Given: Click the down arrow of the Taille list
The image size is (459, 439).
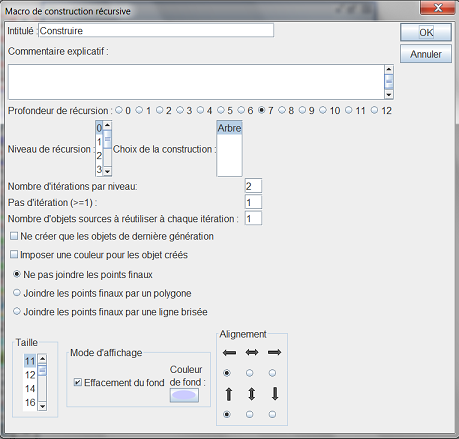Looking at the screenshot, I should click(x=42, y=406).
